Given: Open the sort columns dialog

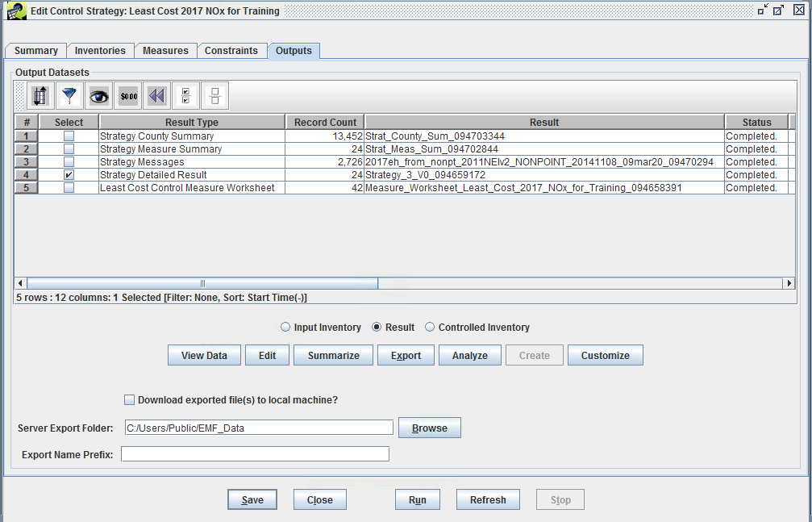Looking at the screenshot, I should coord(40,95).
